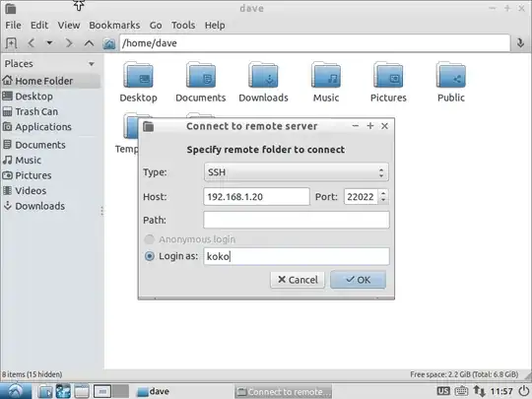Viewport: 532px width, 399px height.
Task: Select the Login as radio button
Action: (x=150, y=256)
